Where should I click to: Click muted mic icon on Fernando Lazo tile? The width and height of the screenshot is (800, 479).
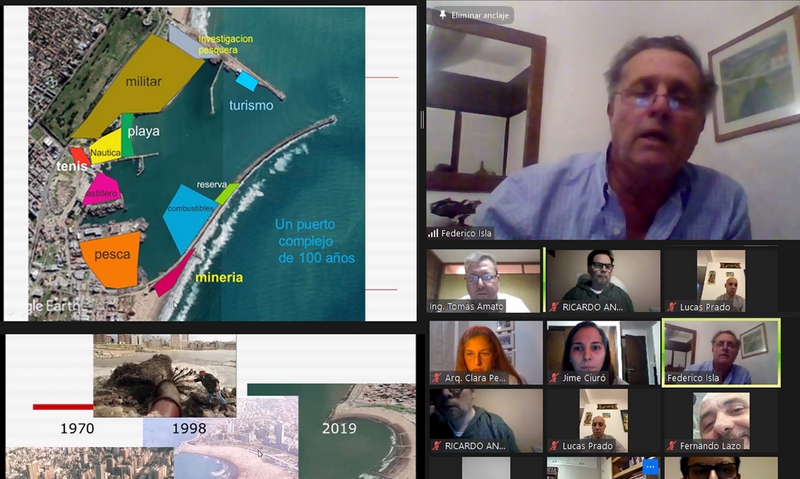point(671,446)
